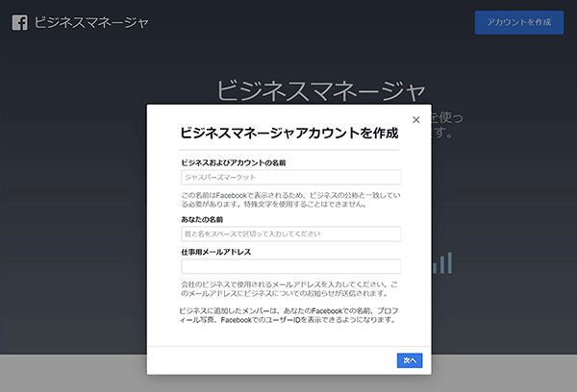The image size is (577, 392).
Task: Click the アカウントを作成 button in header
Action: point(519,22)
